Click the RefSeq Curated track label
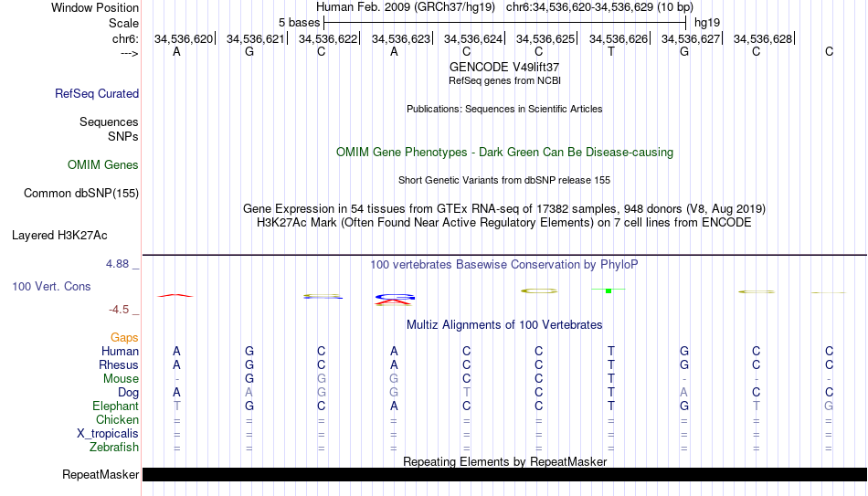This screenshot has width=868, height=496. pos(97,93)
